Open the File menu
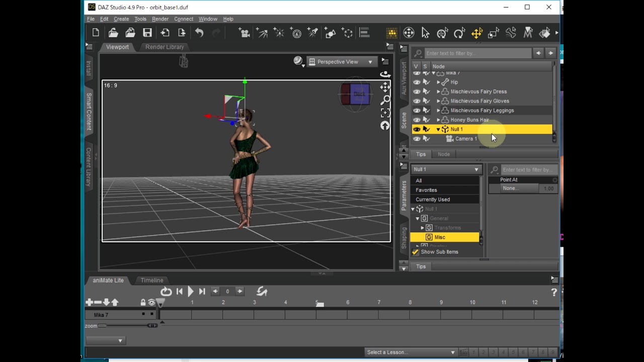The height and width of the screenshot is (362, 644). [91, 19]
